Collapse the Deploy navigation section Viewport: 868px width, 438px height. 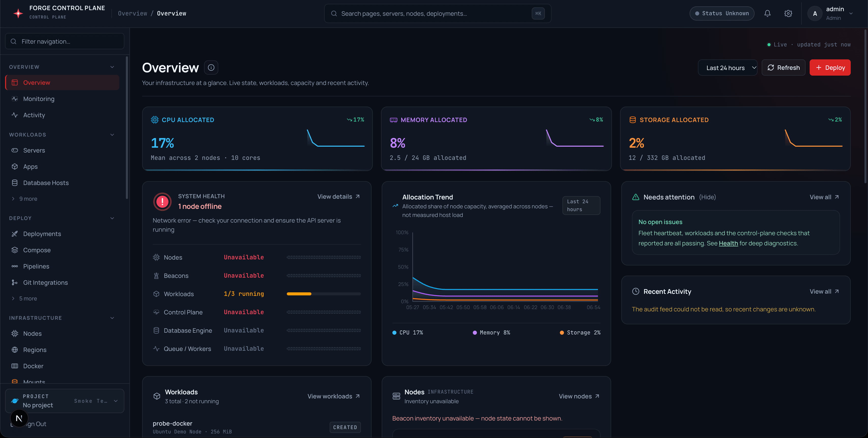click(x=112, y=218)
